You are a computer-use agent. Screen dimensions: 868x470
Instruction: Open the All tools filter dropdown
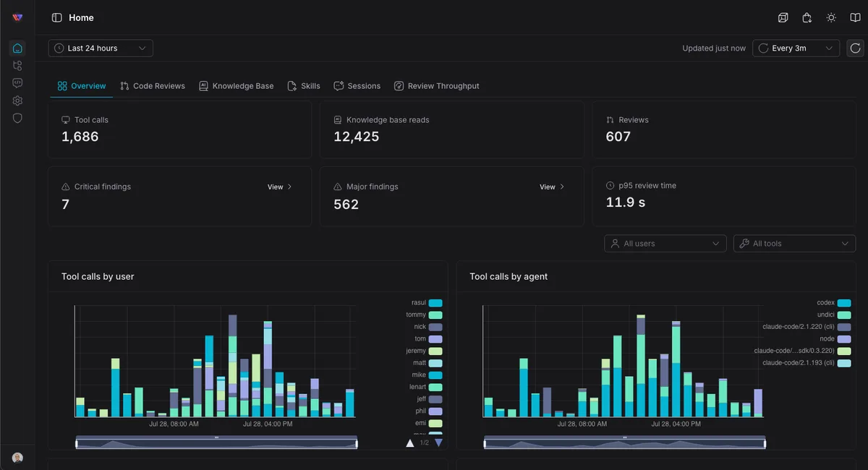(794, 244)
